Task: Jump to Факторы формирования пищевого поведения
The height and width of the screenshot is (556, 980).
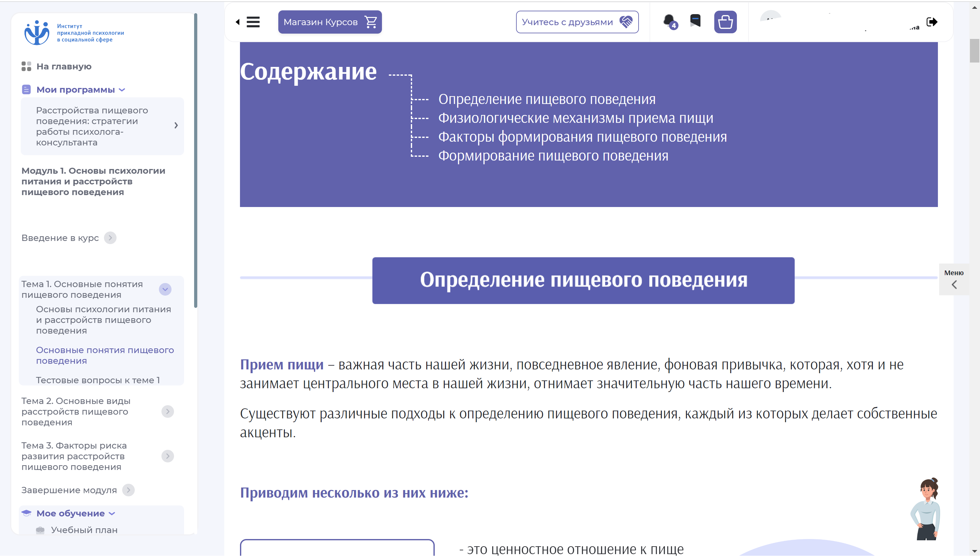Action: (x=583, y=137)
